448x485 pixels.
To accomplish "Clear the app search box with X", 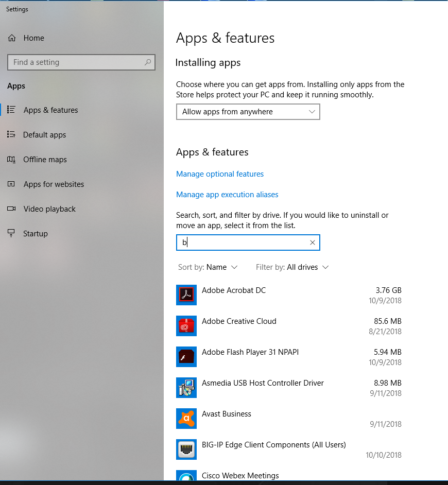I will pos(313,242).
